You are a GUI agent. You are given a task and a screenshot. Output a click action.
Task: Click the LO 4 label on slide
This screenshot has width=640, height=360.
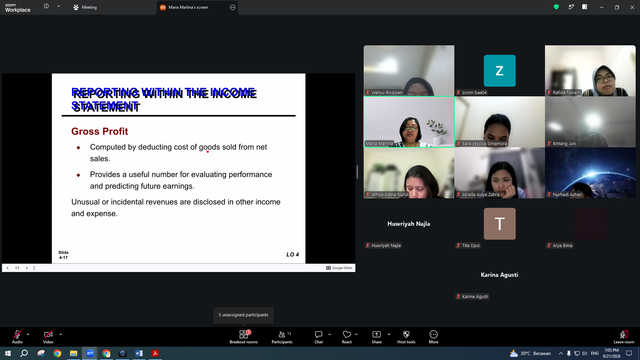click(x=292, y=254)
